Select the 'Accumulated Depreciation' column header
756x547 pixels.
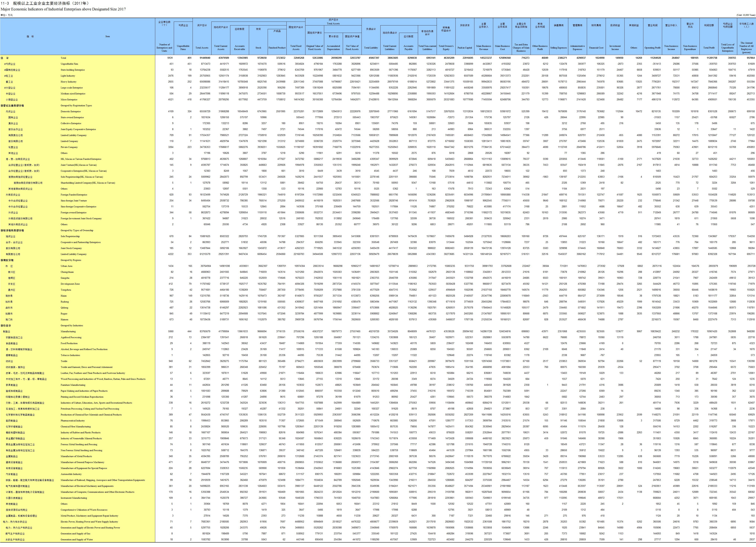click(333, 47)
